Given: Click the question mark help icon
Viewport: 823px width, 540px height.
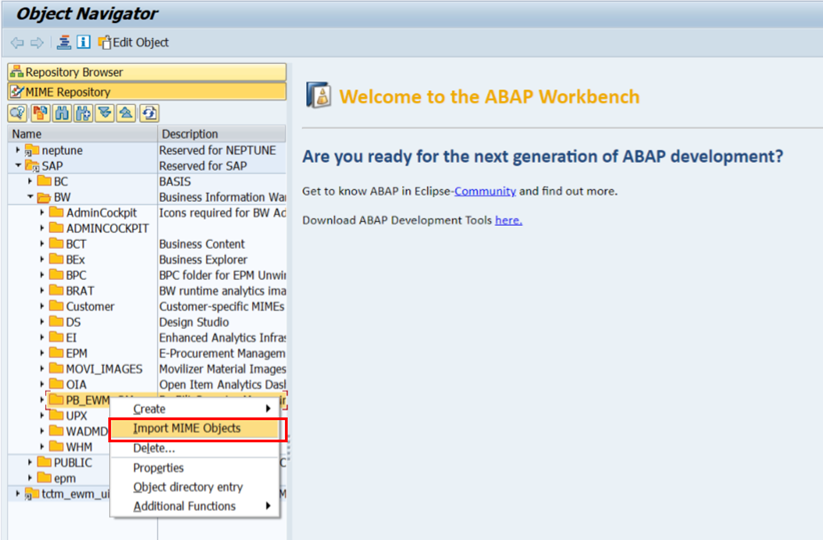Looking at the screenshot, I should click(17, 113).
